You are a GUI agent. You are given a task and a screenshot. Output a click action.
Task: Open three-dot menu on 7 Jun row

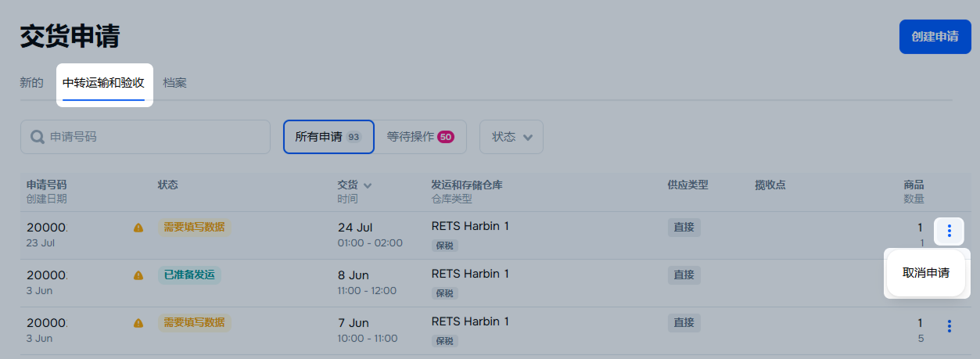949,326
